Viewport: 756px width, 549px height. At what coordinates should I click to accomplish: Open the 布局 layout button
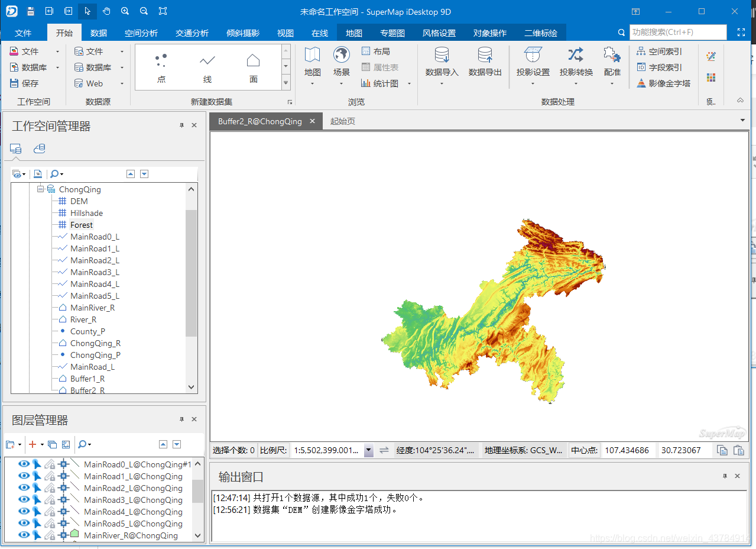pos(376,51)
